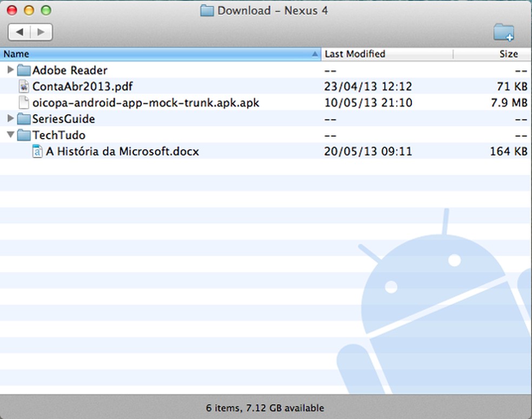Click the 7.9 MB size value

509,103
